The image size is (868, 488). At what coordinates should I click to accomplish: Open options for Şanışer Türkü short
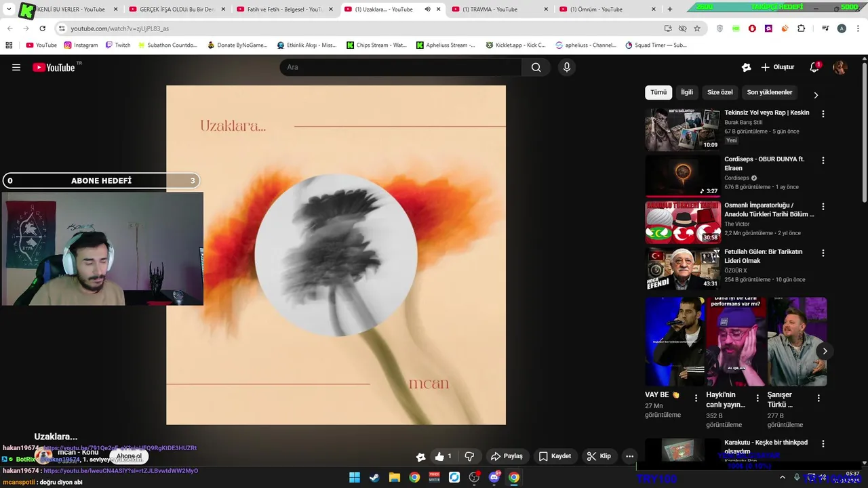click(x=818, y=399)
